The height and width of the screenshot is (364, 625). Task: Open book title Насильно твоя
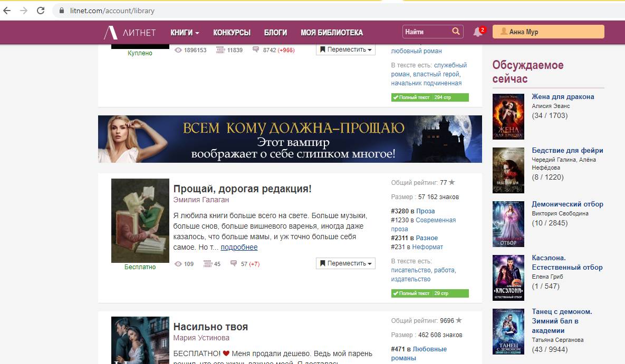click(x=210, y=327)
